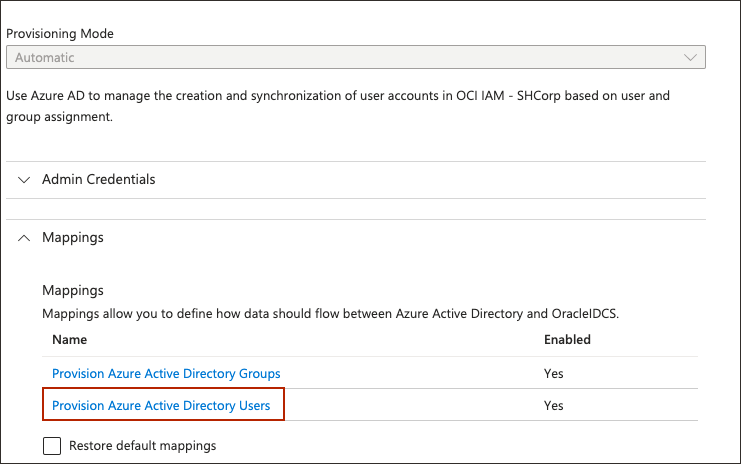Image resolution: width=741 pixels, height=464 pixels.
Task: Collapse Mappings section via its chevron
Action: point(25,238)
